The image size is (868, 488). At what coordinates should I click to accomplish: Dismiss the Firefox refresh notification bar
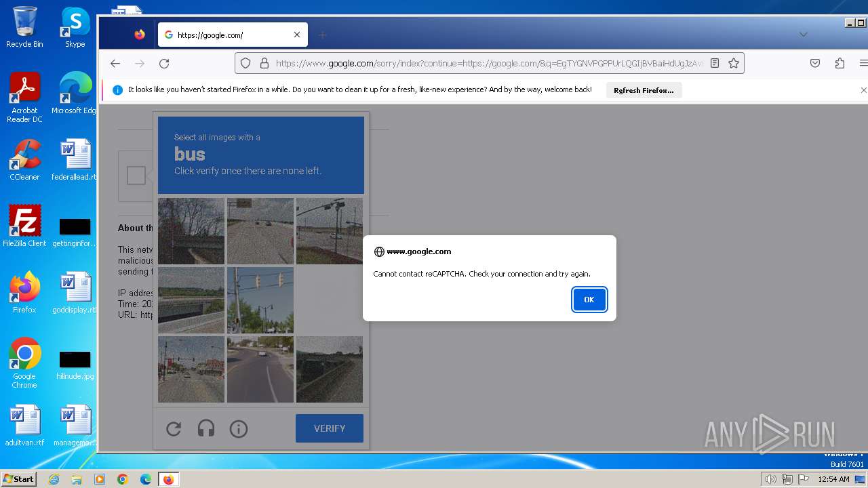pos(863,90)
